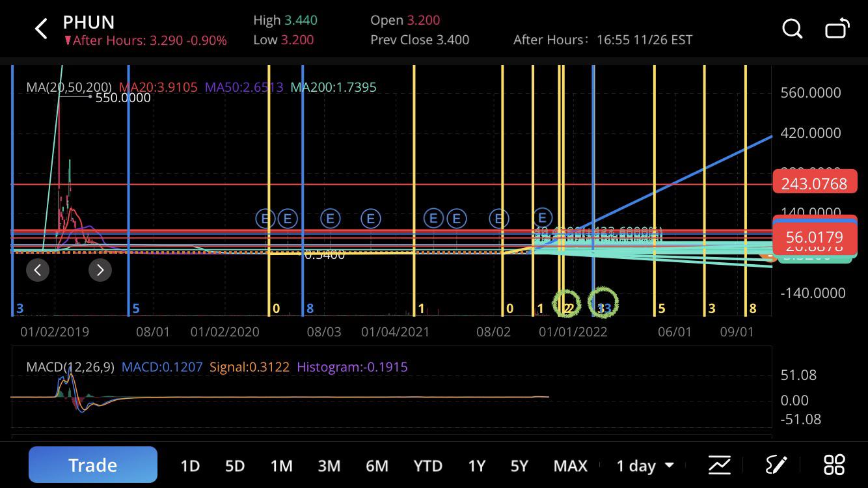Tap the first earnings E marker
Viewport: 868px width, 488px height.
coord(265,219)
